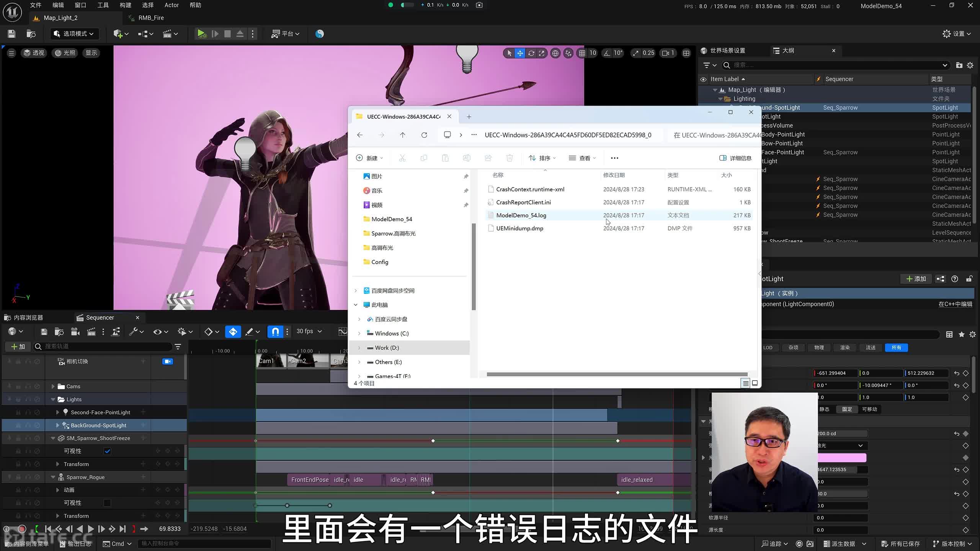
Task: Click the 添加 component button
Action: click(x=916, y=279)
